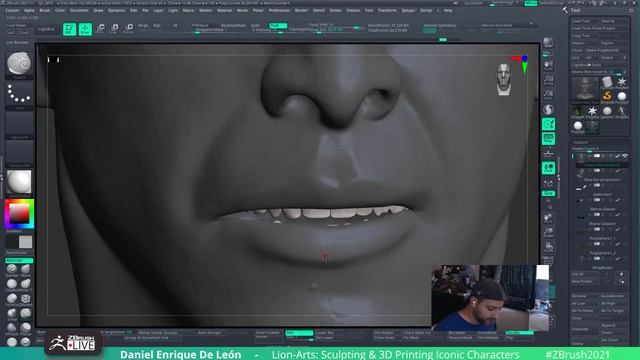Open the Zplugin menu
This screenshot has height=360, width=640.
408,10
